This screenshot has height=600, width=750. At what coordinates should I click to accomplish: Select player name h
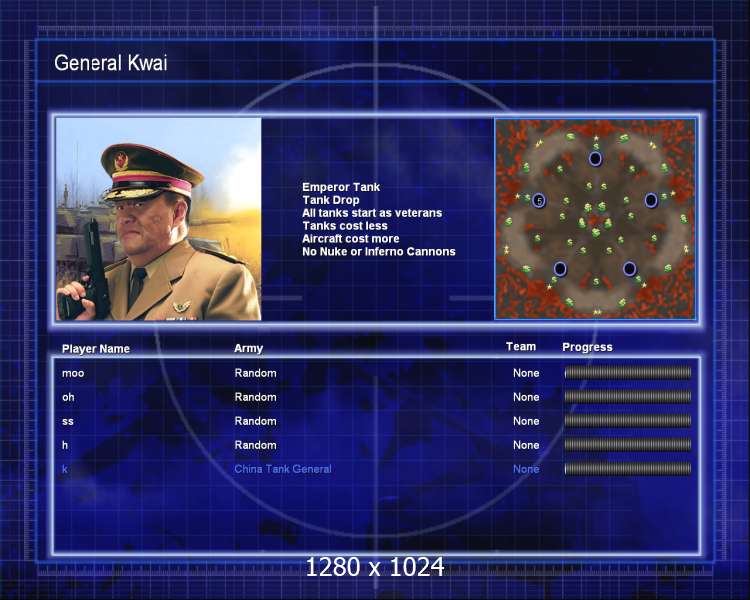[x=65, y=445]
